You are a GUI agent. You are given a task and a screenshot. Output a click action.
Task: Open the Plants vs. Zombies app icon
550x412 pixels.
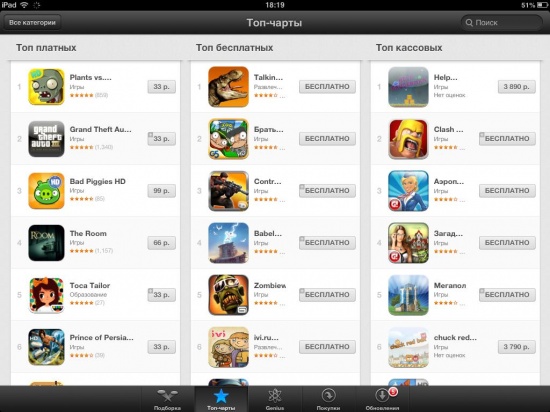pos(46,87)
